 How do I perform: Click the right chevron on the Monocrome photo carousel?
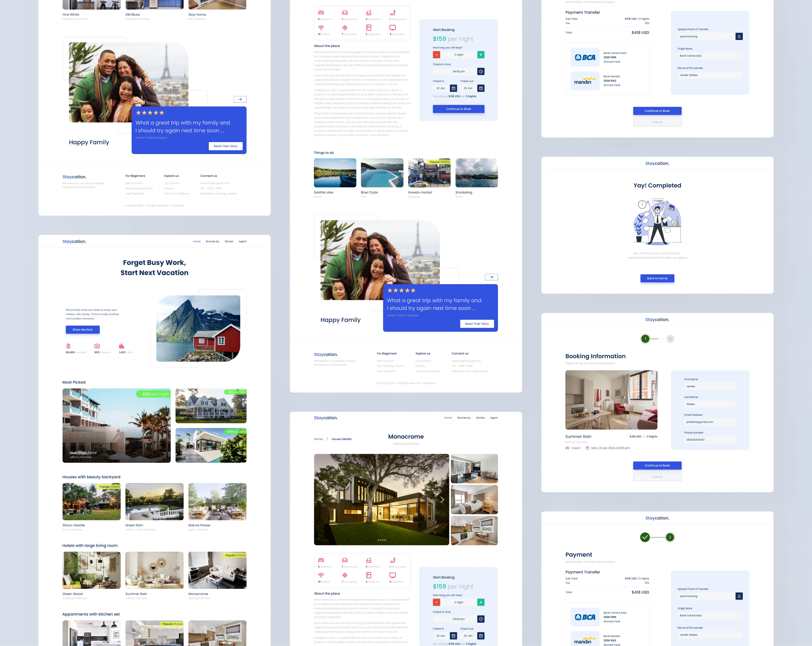tap(442, 500)
